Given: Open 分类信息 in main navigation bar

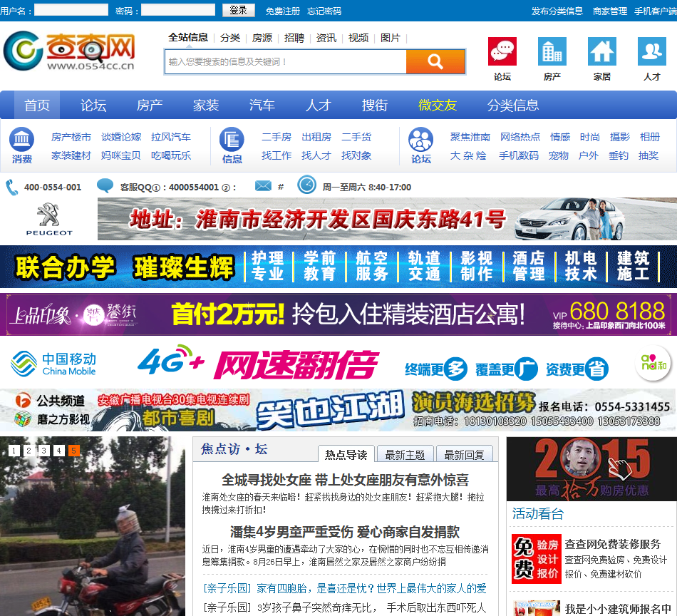Looking at the screenshot, I should pos(513,105).
